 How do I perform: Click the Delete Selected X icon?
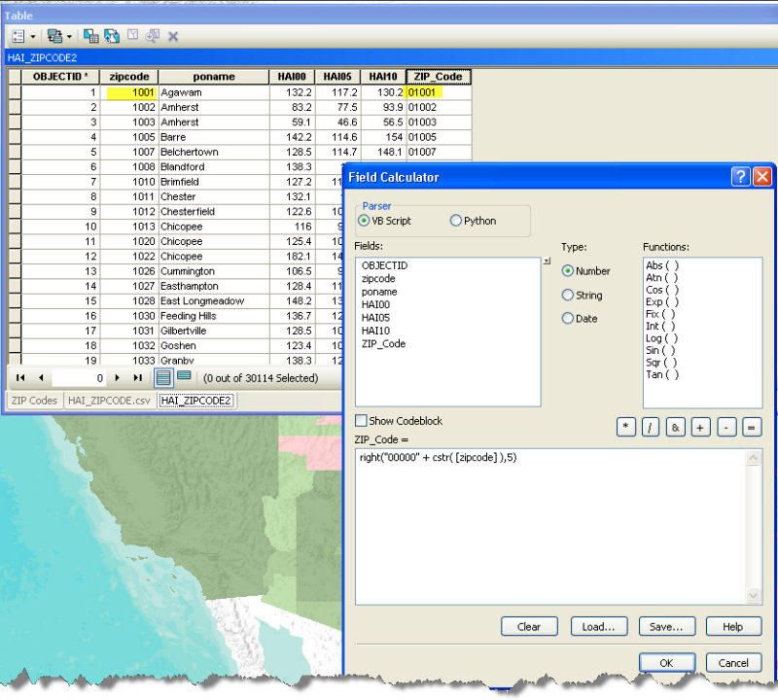[173, 36]
